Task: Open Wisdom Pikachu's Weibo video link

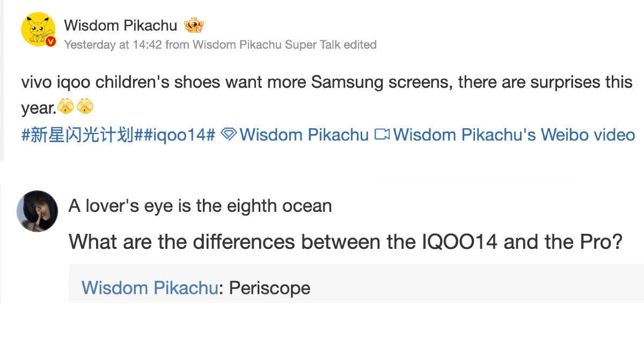Action: 514,135
